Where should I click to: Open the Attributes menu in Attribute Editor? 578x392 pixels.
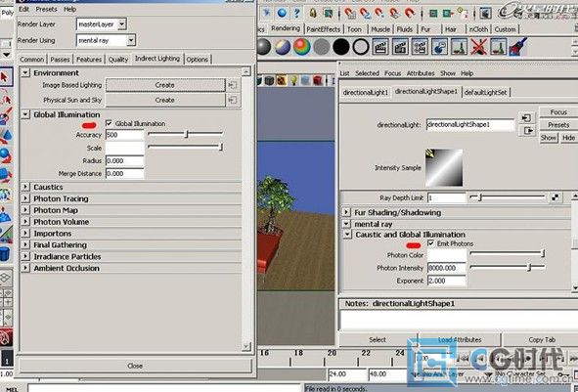click(x=421, y=73)
